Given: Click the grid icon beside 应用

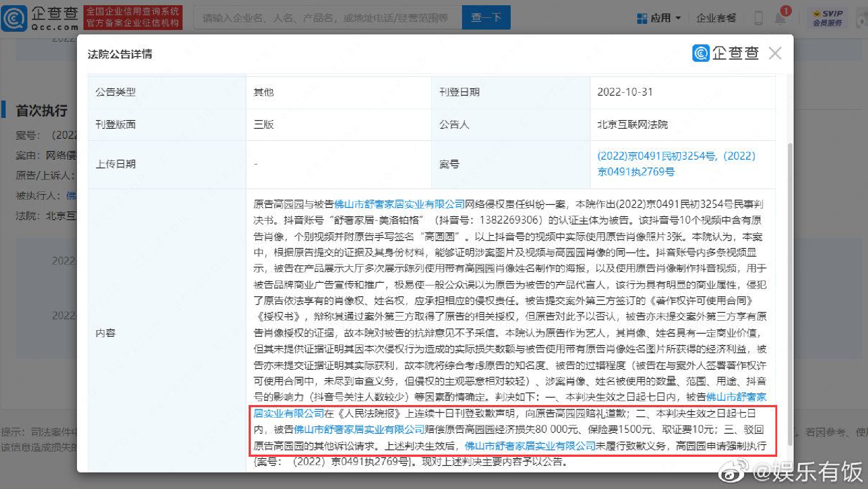Looking at the screenshot, I should click(642, 18).
